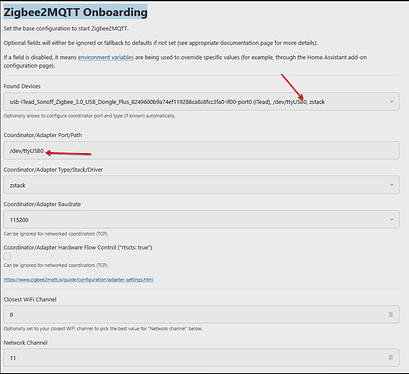Screen dimensions: 409x374
Task: Click the 'Optionally allows to configure coordinator port' hint
Action: (90, 116)
